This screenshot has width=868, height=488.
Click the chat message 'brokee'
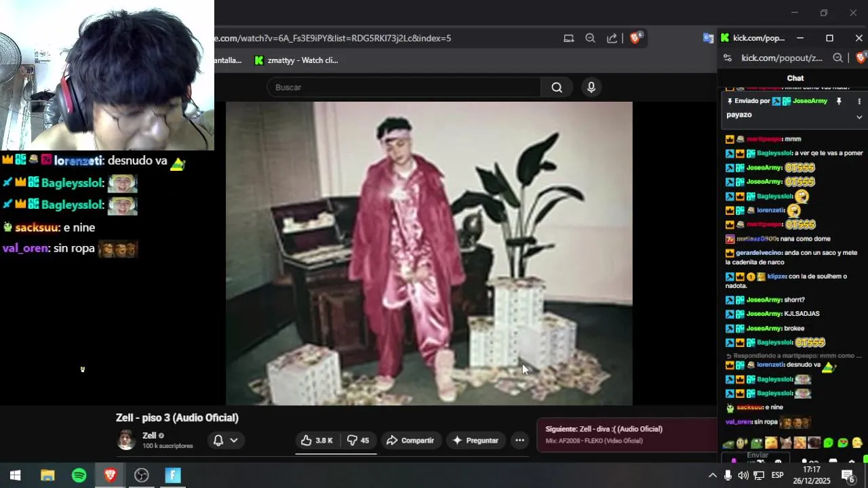coord(794,328)
